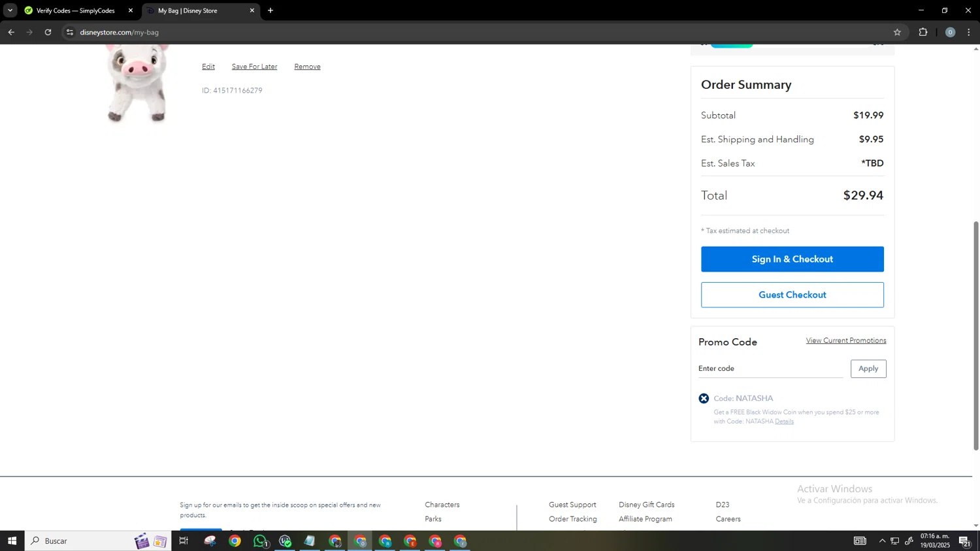This screenshot has width=980, height=551.
Task: Open the green-checkmark app in the taskbar
Action: pos(285,541)
